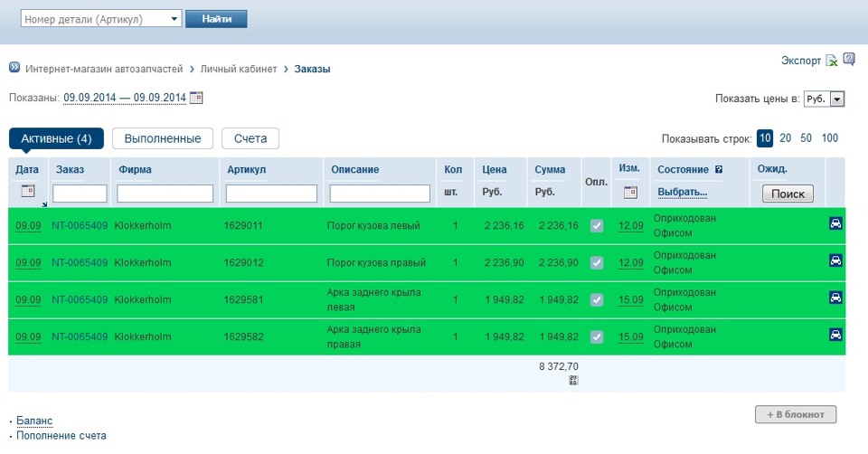Open the Выбрать... status filter
This screenshot has height=454, width=868.
click(x=682, y=192)
